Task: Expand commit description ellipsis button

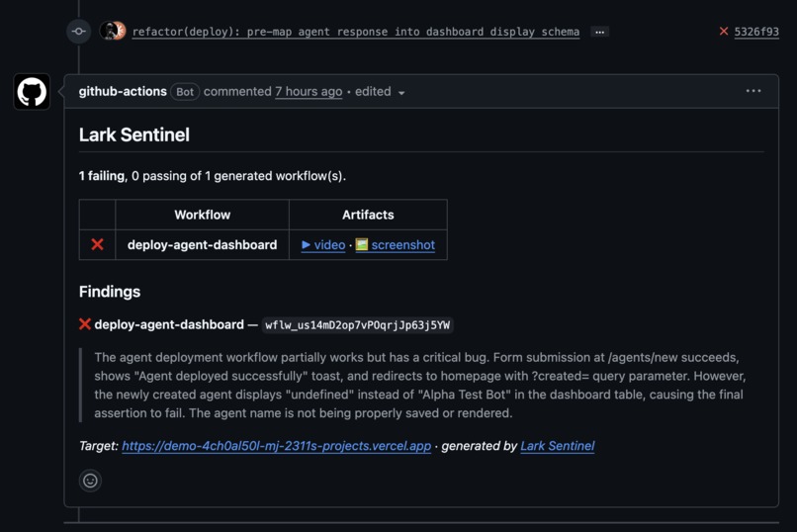Action: (600, 32)
